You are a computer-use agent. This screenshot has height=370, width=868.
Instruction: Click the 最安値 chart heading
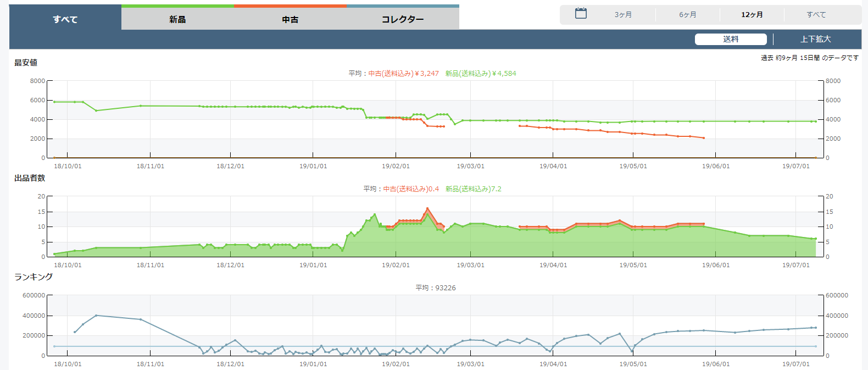click(26, 63)
